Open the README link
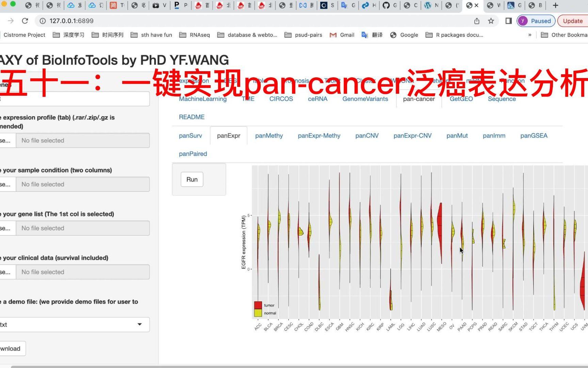This screenshot has height=368, width=588. tap(192, 117)
